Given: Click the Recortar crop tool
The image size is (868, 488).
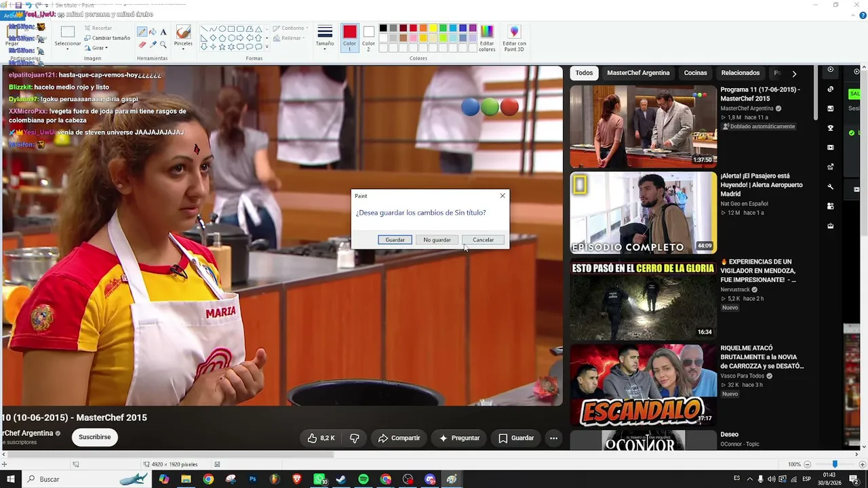Looking at the screenshot, I should tap(98, 28).
